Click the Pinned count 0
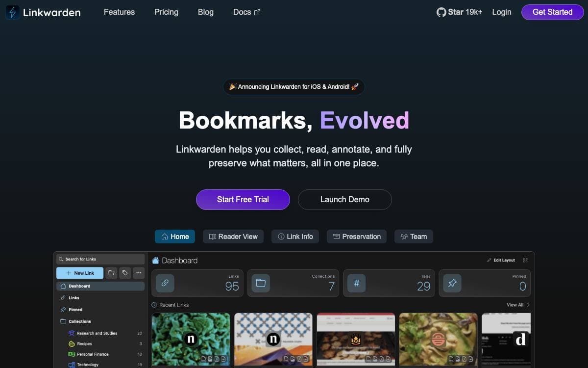The height and width of the screenshot is (368, 588). 523,286
